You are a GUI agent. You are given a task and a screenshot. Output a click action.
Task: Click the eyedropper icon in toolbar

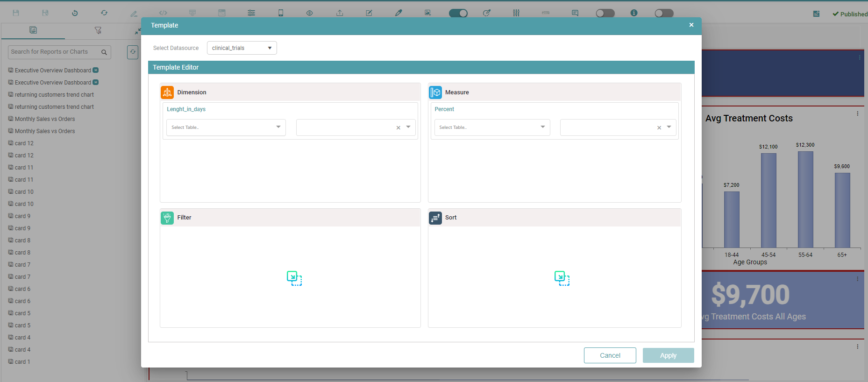tap(398, 13)
